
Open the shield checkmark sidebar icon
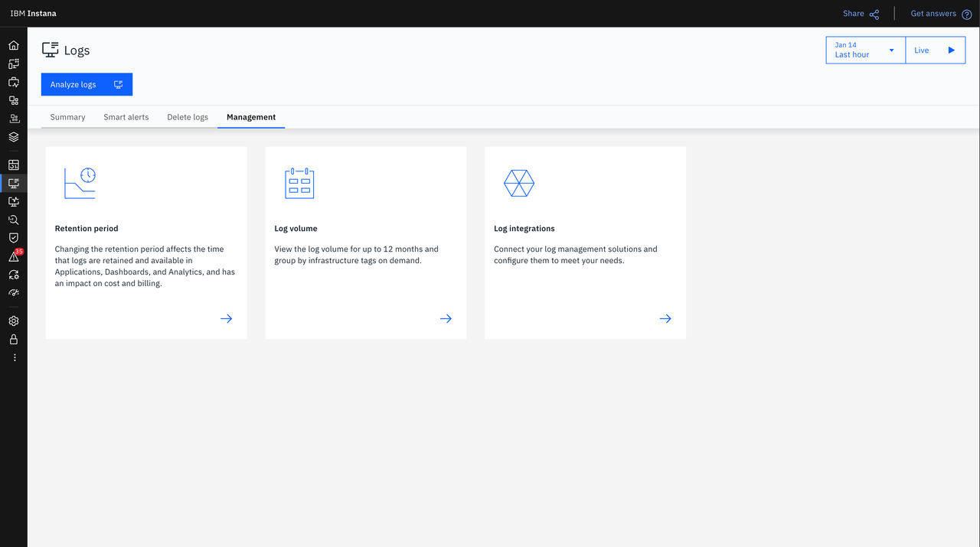(14, 238)
